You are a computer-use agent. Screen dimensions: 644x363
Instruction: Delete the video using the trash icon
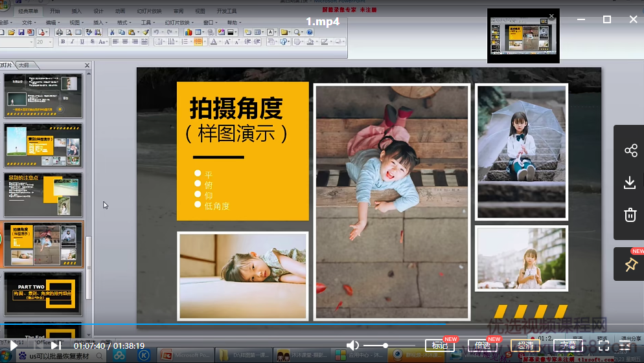(x=630, y=215)
